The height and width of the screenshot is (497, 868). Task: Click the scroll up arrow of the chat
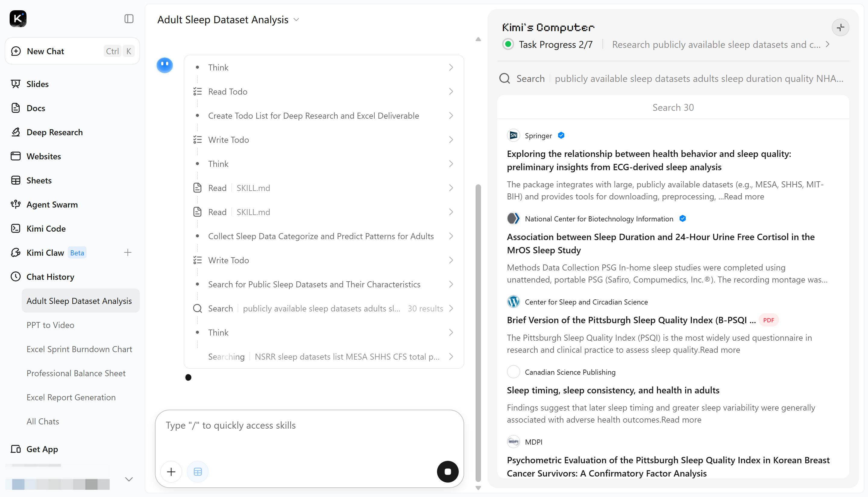pyautogui.click(x=478, y=39)
